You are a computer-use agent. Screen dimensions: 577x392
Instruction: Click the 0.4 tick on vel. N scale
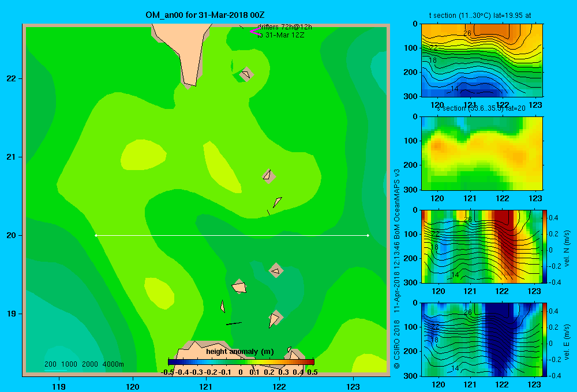553,218
